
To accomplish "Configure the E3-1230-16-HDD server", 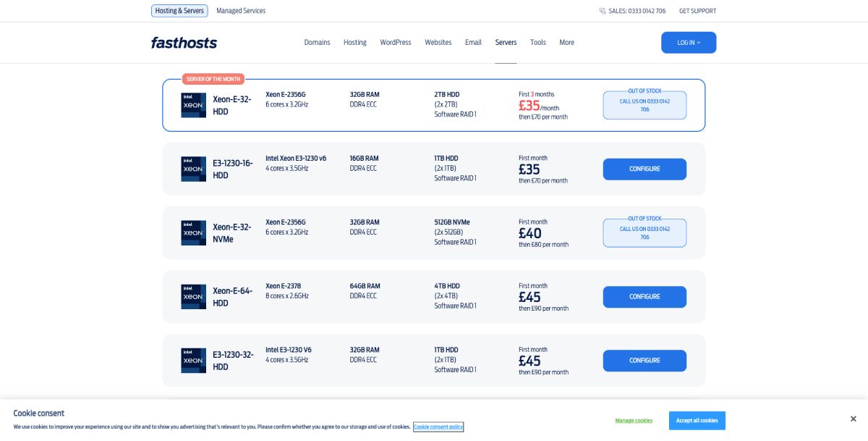I will (644, 169).
